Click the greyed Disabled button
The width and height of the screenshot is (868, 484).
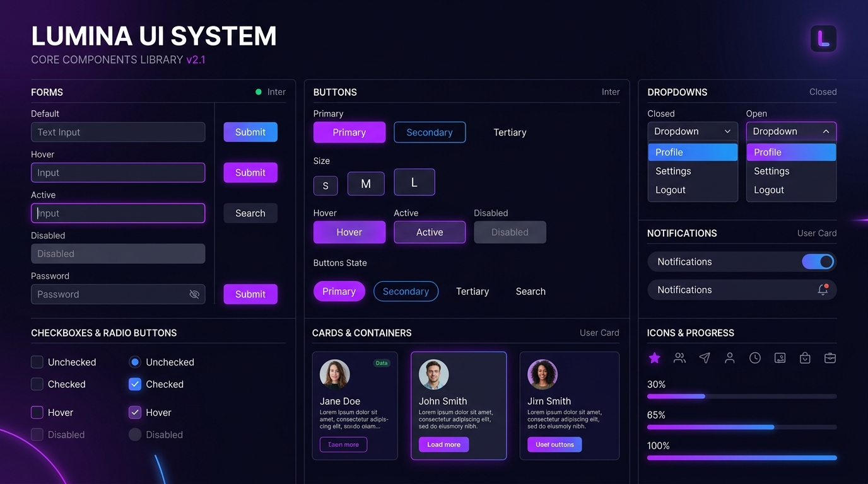510,232
